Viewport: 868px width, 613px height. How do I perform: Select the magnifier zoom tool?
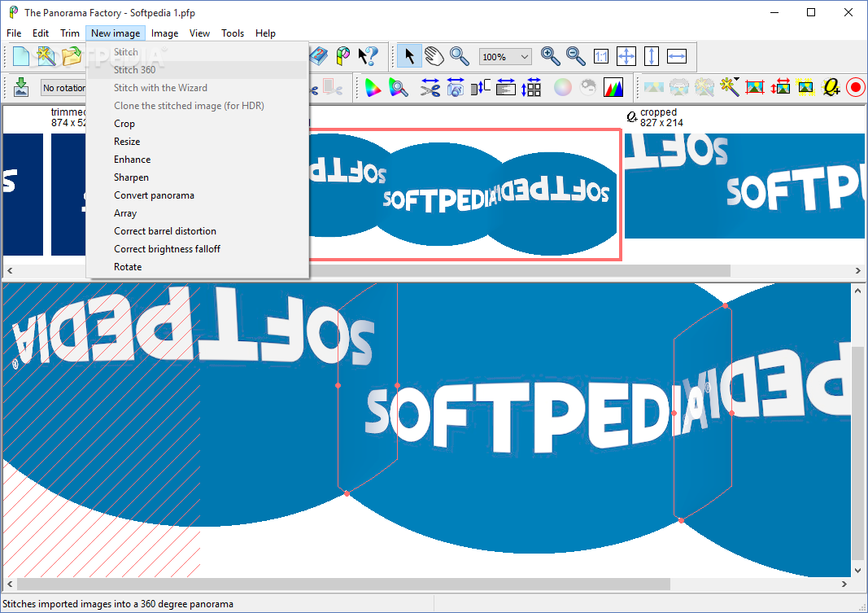coord(460,56)
